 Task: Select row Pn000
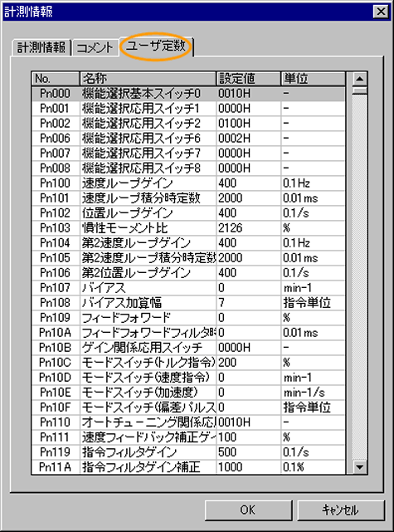tap(188, 93)
